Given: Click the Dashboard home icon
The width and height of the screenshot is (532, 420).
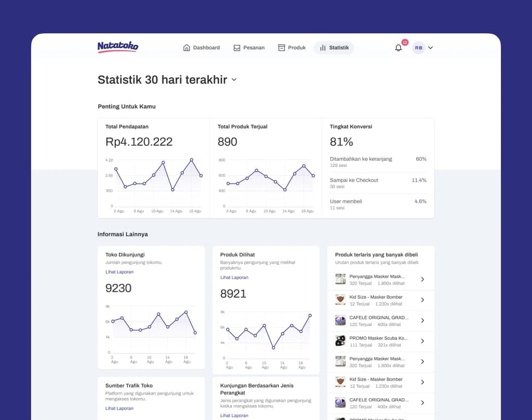Looking at the screenshot, I should pyautogui.click(x=186, y=48).
